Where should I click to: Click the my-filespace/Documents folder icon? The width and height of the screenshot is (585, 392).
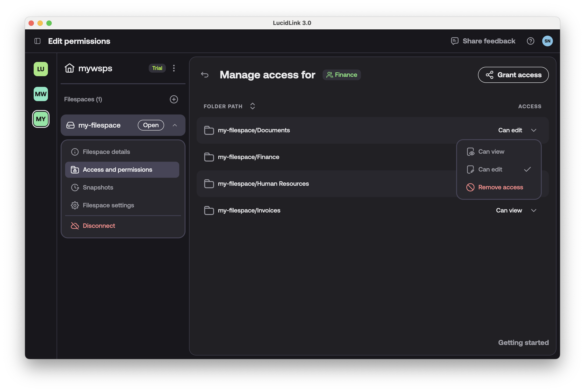pos(209,130)
